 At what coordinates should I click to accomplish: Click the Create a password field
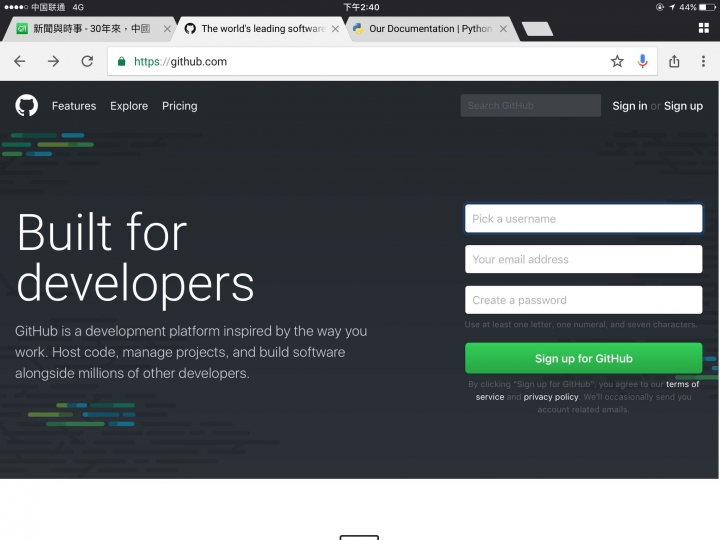pos(584,300)
